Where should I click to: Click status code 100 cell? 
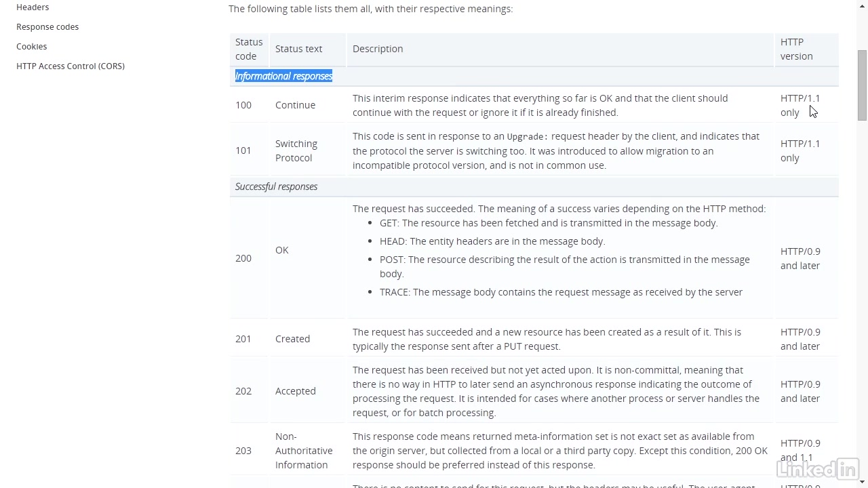tap(243, 105)
